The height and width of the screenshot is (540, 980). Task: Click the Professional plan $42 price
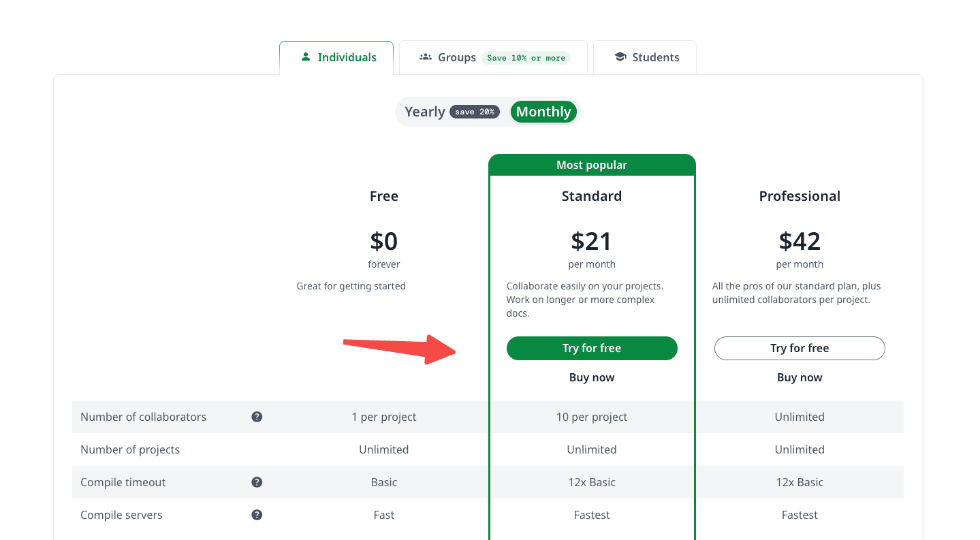pyautogui.click(x=800, y=241)
